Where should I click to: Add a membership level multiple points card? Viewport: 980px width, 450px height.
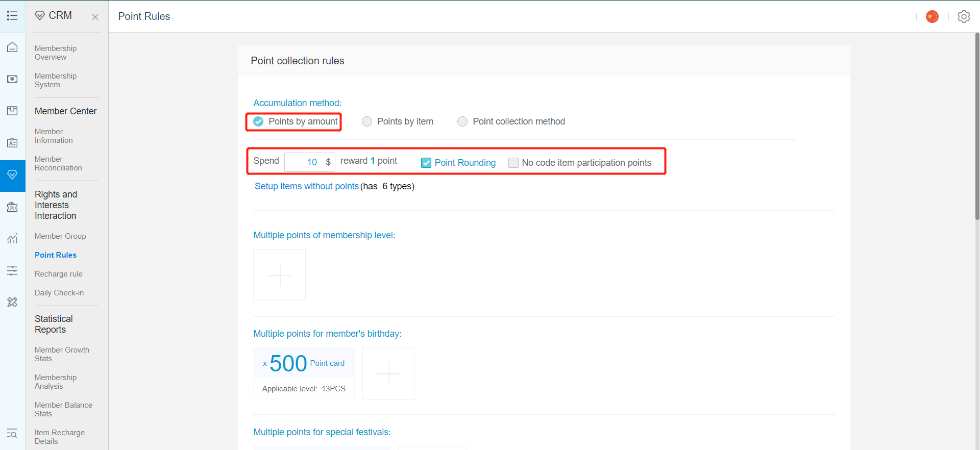tap(280, 275)
